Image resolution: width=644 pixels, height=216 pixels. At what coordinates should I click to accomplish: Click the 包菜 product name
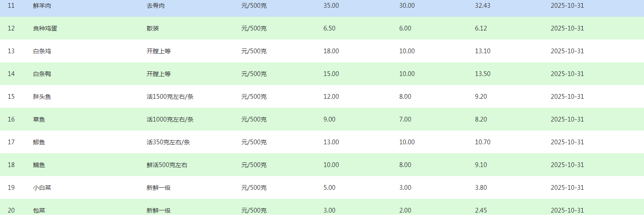tap(39, 210)
